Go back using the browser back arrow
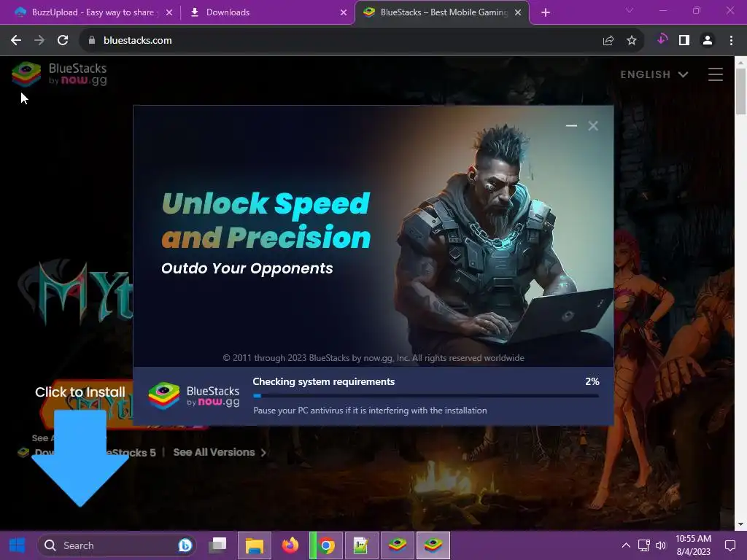This screenshot has height=560, width=747. 16,41
